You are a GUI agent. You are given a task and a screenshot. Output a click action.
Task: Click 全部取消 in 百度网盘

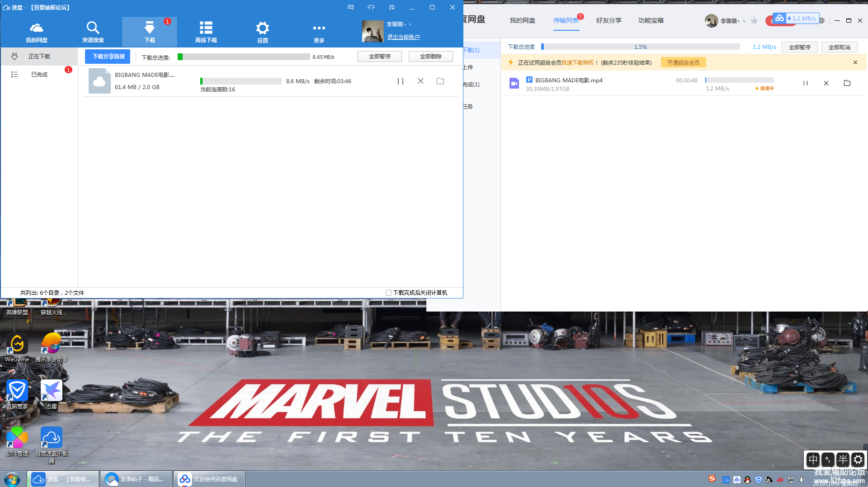point(840,47)
